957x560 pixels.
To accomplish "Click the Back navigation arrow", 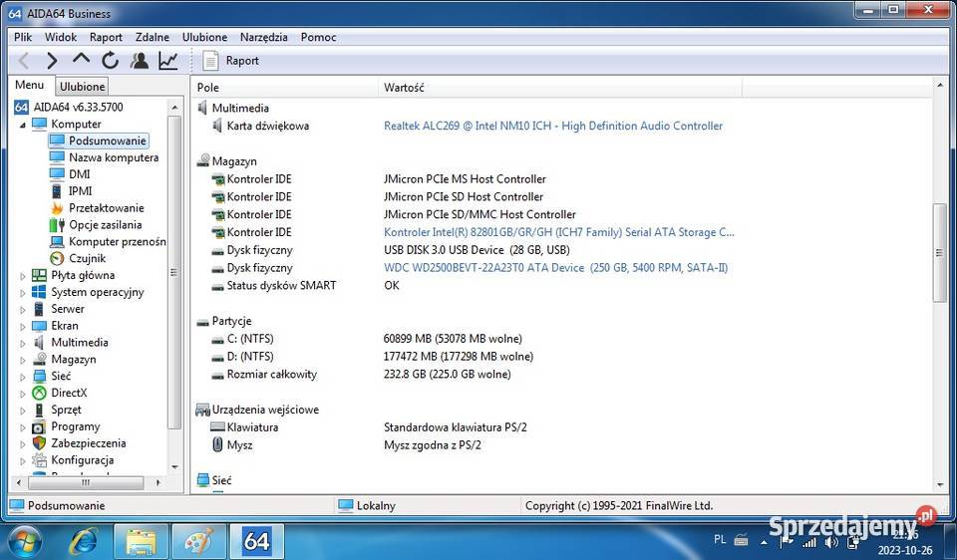I will coord(24,61).
